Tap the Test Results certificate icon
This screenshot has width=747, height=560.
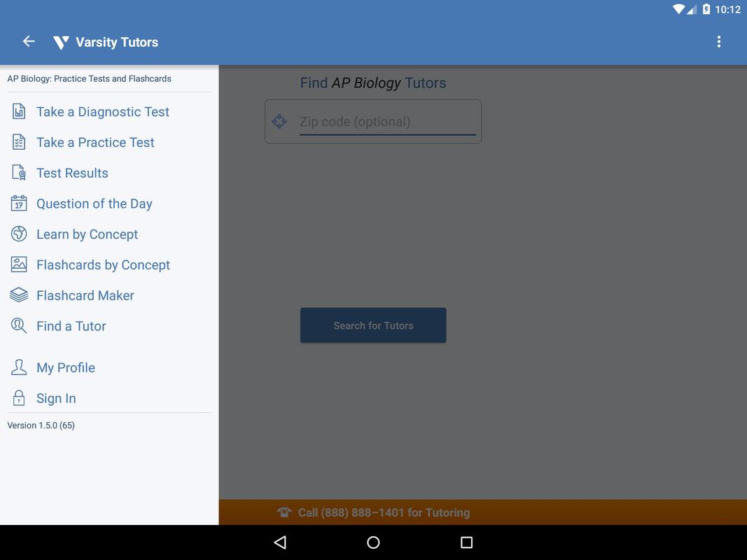click(x=19, y=172)
